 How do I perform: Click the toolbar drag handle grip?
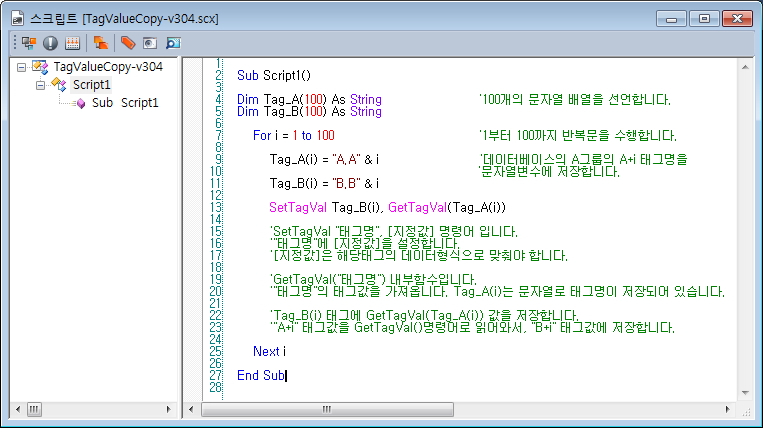(15, 43)
